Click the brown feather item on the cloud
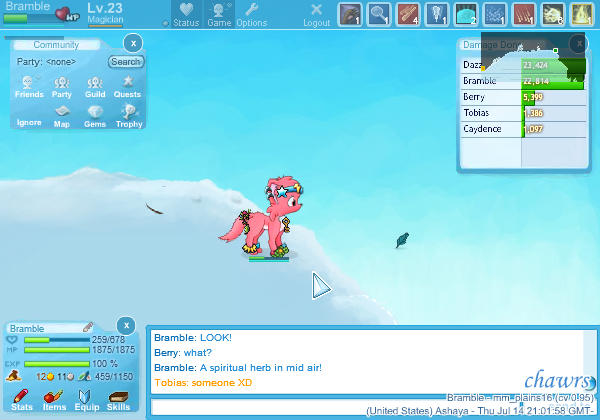600x420 pixels. click(x=154, y=209)
